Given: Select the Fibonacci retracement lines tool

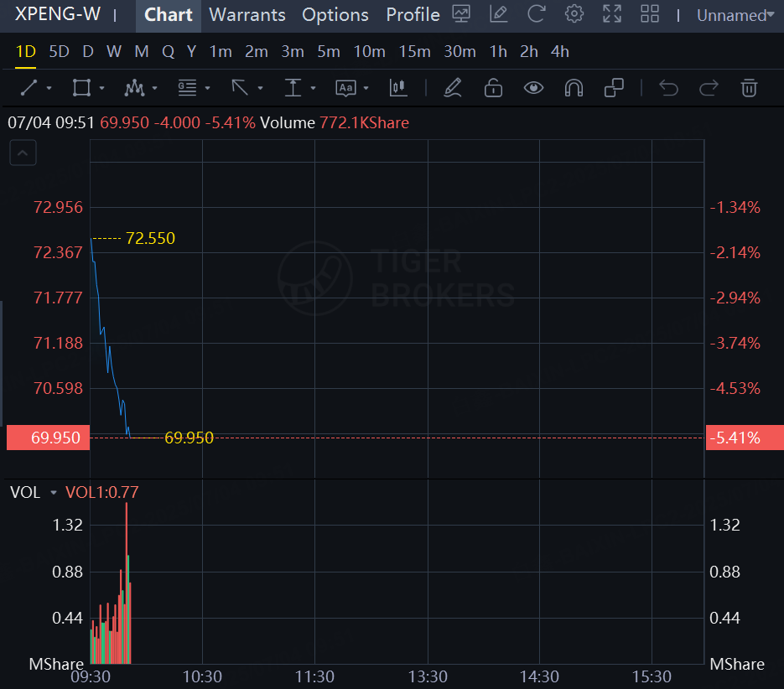Looking at the screenshot, I should pyautogui.click(x=188, y=88).
